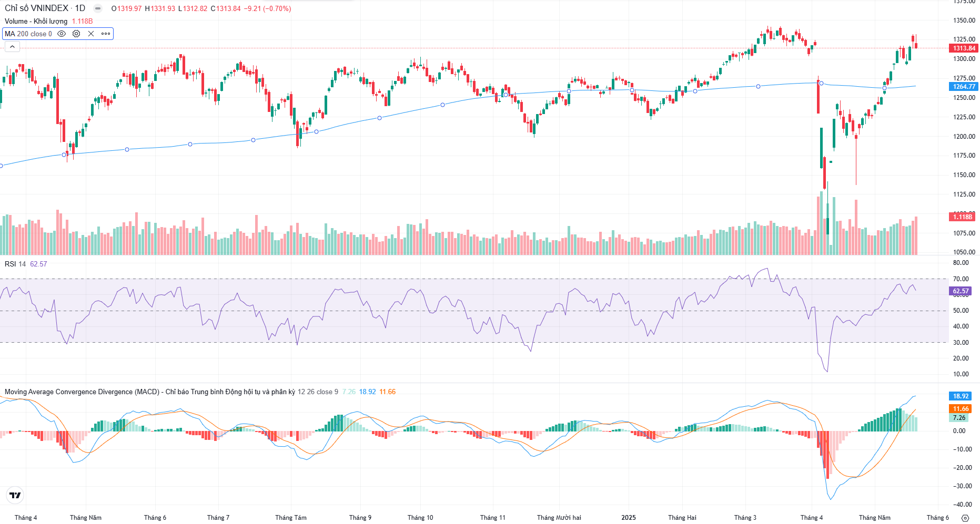Image resolution: width=980 pixels, height=524 pixels.
Task: Click the MACD −20.00 axis label
Action: point(962,468)
